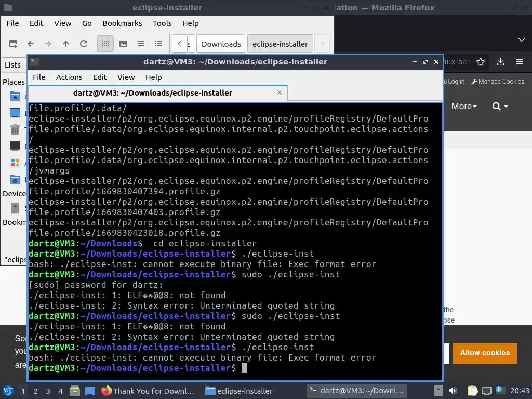Open the file manager Help menu

pos(190,23)
